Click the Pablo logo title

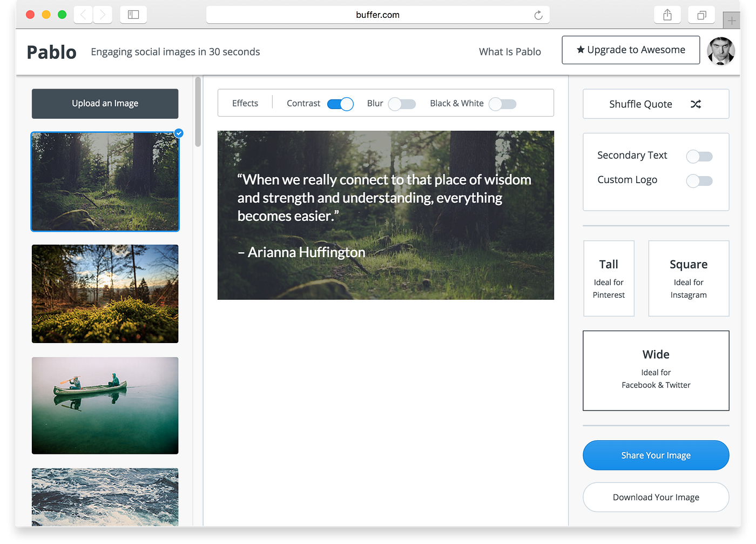(x=51, y=52)
